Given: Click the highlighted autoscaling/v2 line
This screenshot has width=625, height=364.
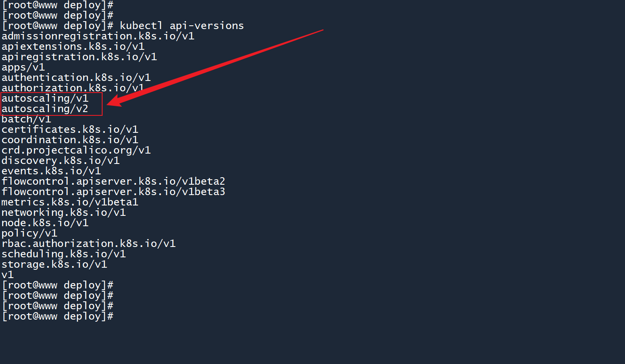Looking at the screenshot, I should pyautogui.click(x=45, y=109).
